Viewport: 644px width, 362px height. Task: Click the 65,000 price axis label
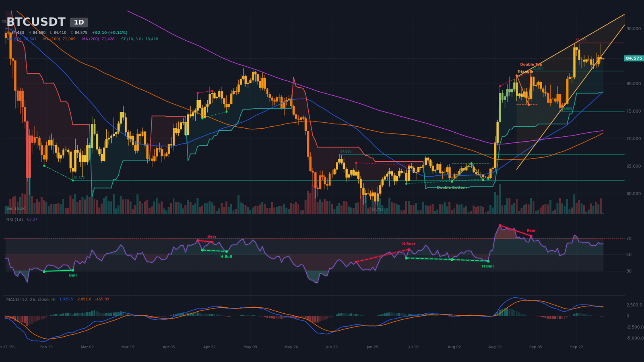(x=634, y=166)
